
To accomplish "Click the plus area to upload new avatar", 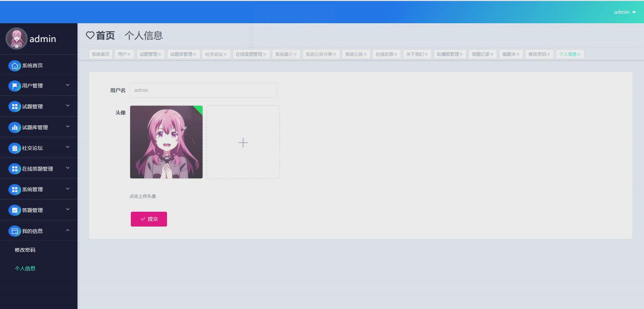I will 243,142.
